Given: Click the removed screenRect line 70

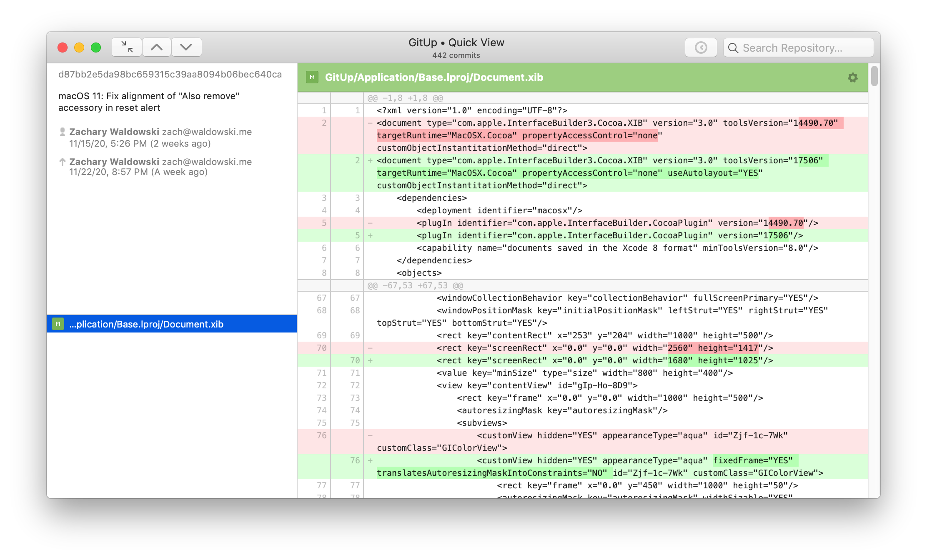Looking at the screenshot, I should [604, 348].
